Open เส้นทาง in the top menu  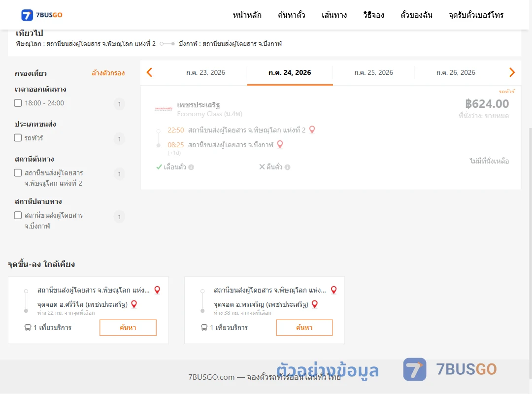click(334, 15)
